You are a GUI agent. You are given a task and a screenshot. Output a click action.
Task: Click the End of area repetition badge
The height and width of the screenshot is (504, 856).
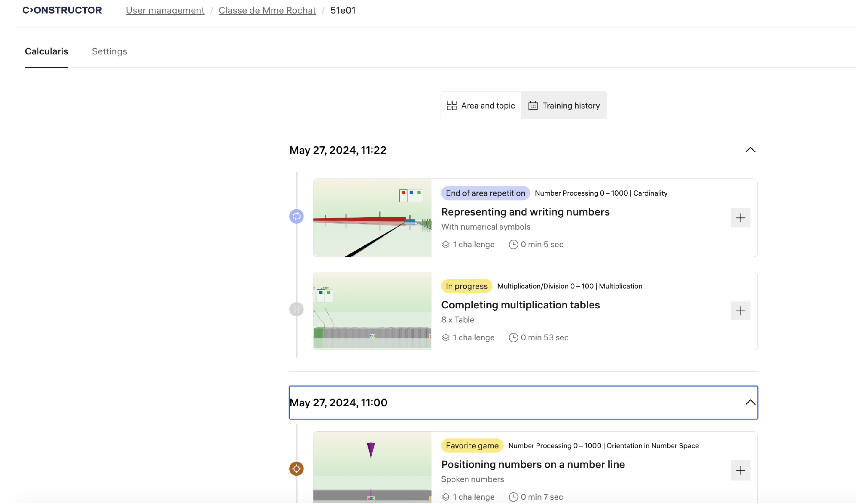[x=485, y=193]
